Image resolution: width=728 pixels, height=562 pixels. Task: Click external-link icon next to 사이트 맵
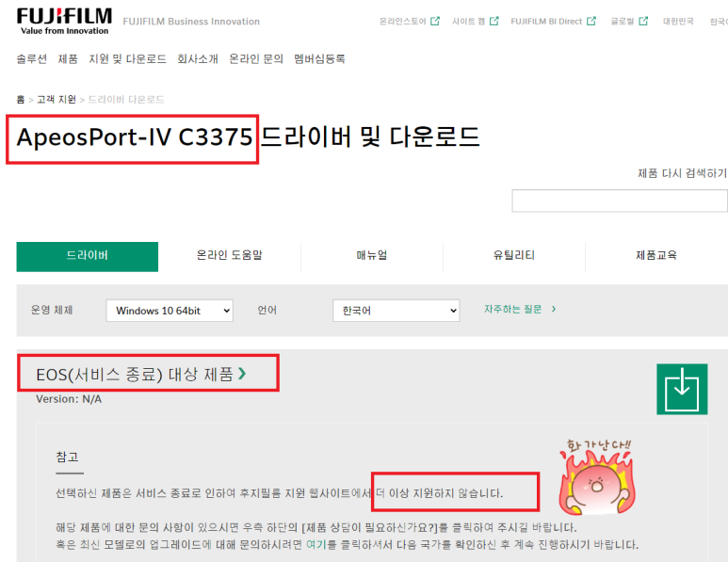click(494, 22)
